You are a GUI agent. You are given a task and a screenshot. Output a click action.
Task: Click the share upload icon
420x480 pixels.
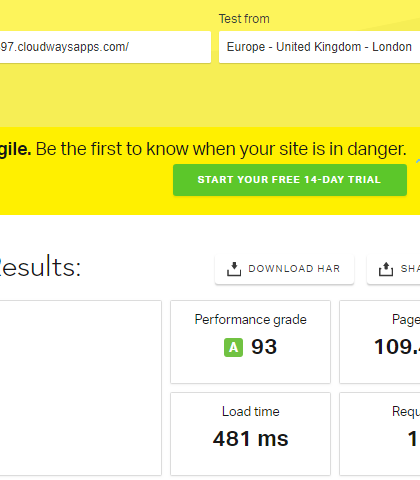click(x=386, y=269)
